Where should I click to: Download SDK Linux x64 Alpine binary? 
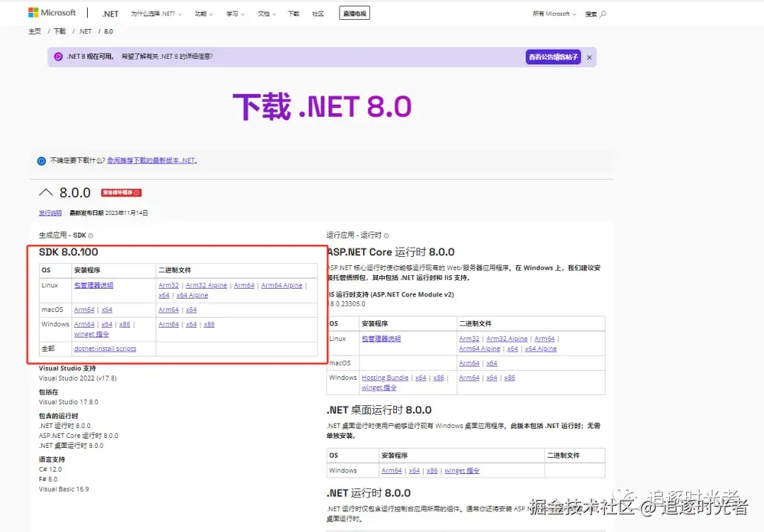192,295
